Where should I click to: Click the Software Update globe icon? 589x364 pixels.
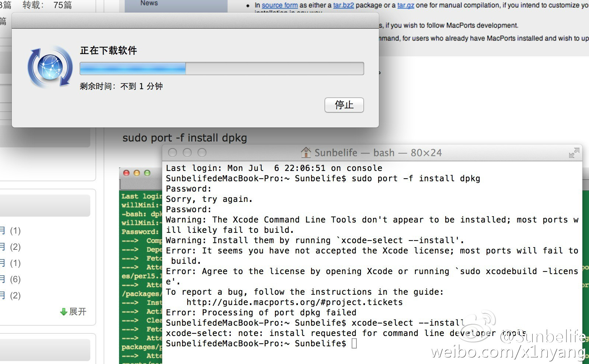(50, 67)
